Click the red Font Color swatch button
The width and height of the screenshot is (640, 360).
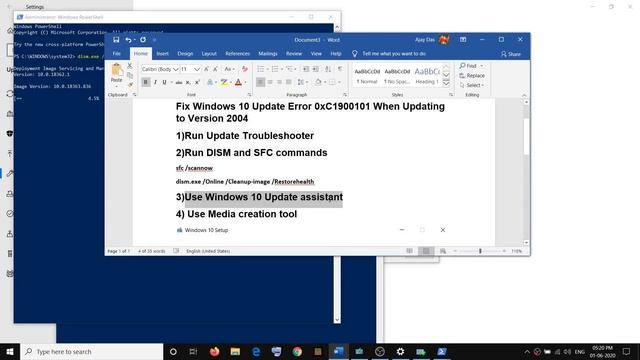pos(238,82)
